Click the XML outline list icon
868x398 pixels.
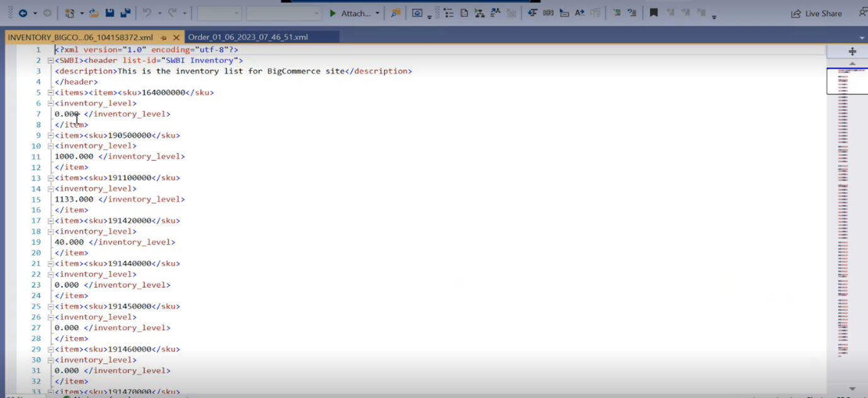[x=449, y=13]
